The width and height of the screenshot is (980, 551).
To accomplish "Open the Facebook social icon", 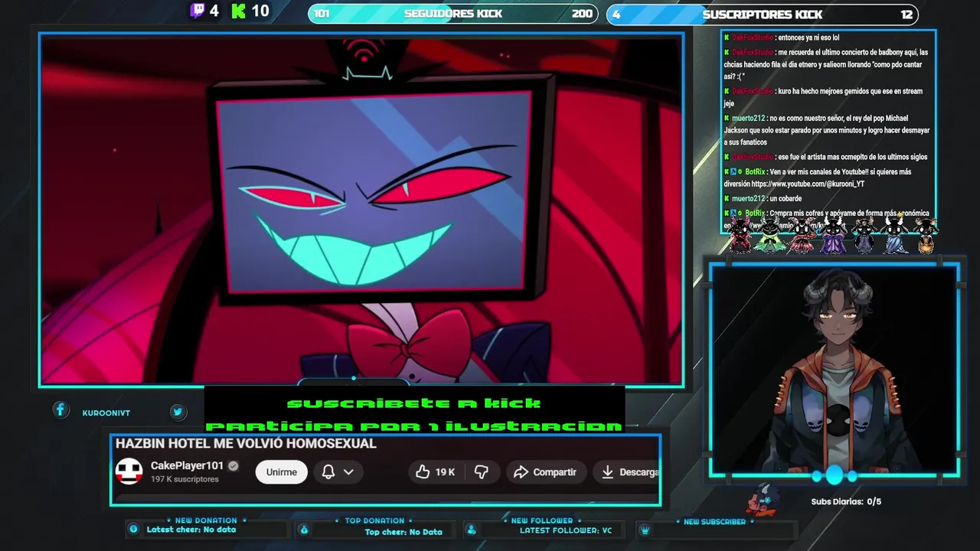I will (x=60, y=410).
